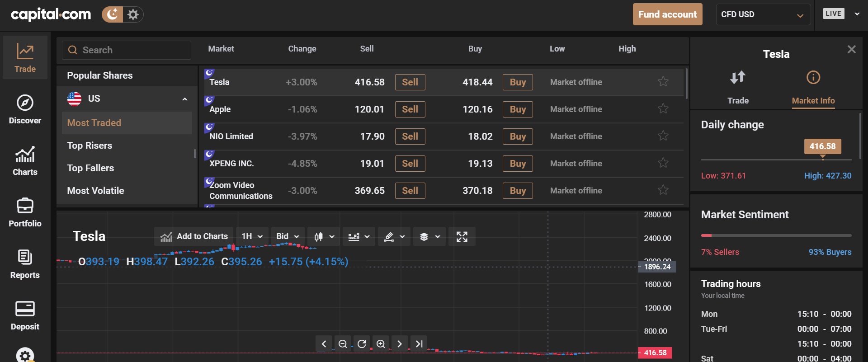
Task: Open the Discover compass section
Action: 25,109
